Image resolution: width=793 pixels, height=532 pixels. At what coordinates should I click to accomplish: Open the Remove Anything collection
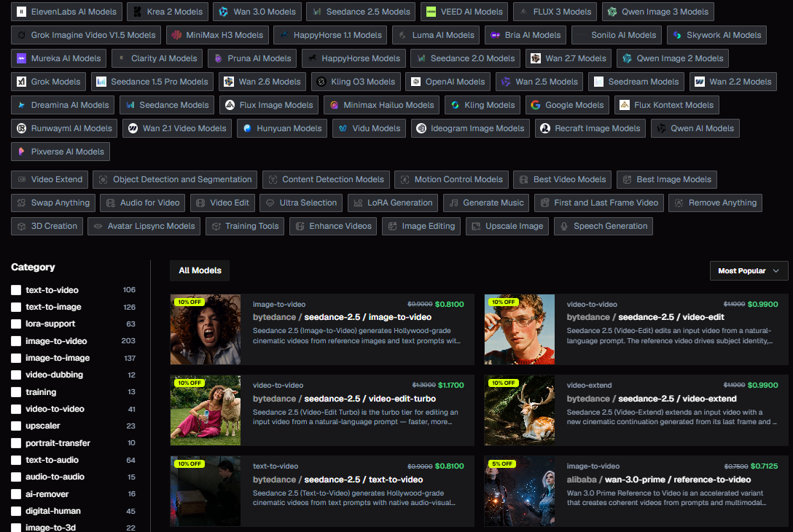[715, 203]
